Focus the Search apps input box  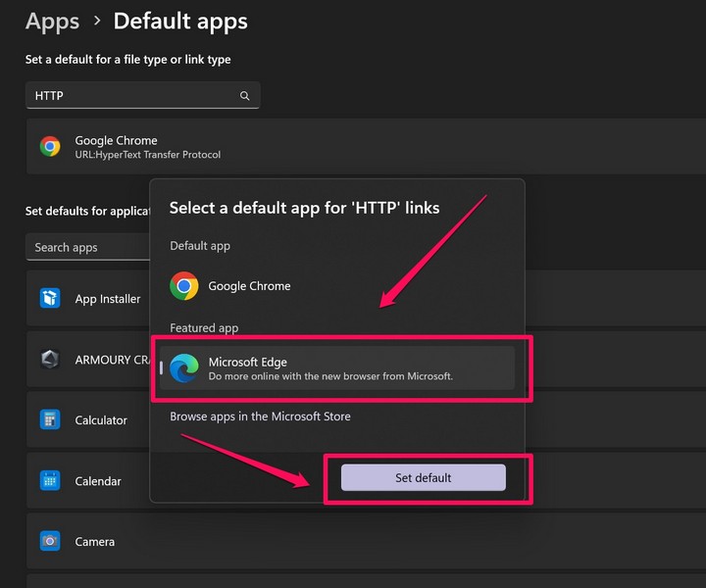point(86,247)
